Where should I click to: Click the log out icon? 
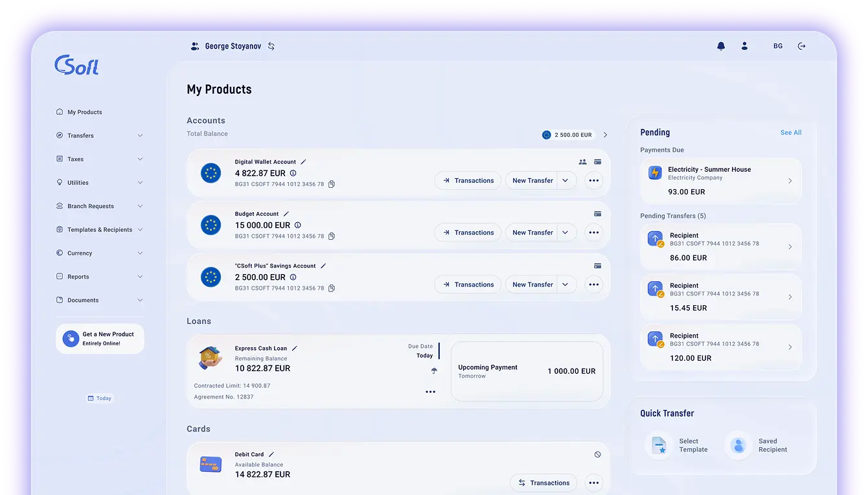coord(802,46)
